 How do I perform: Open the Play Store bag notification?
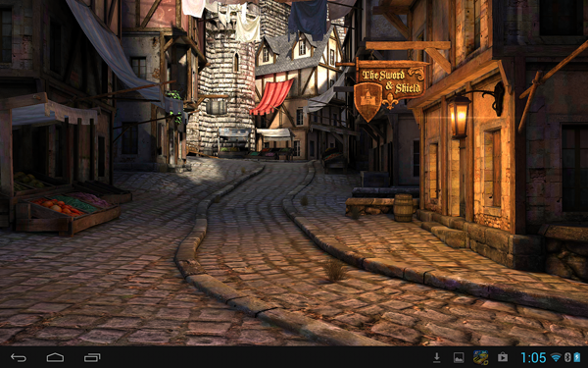[503, 357]
